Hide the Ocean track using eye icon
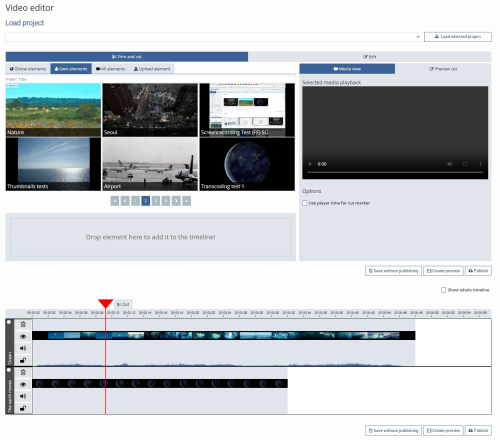Image resolution: width=500 pixels, height=440 pixels. pyautogui.click(x=23, y=336)
